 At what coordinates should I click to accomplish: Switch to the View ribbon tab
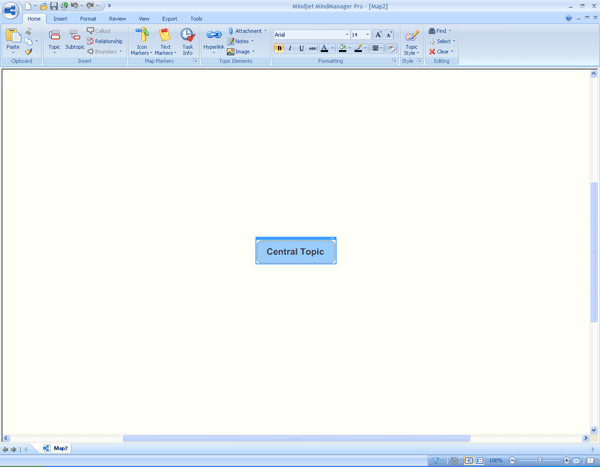(144, 18)
